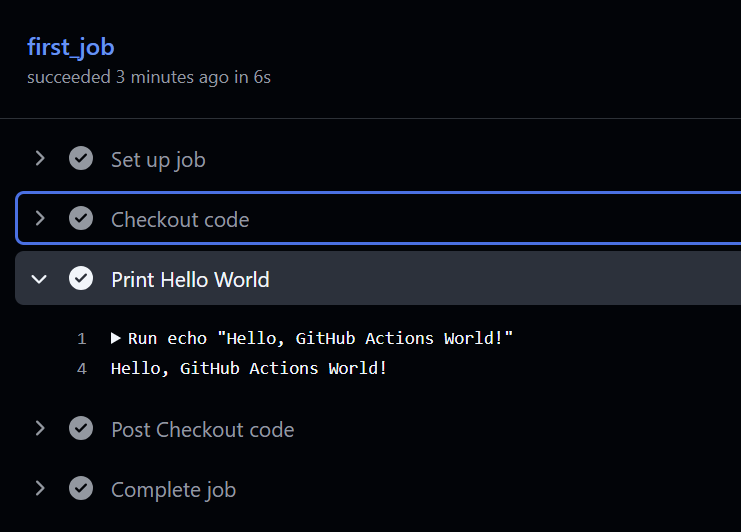Click the Set up job step label
This screenshot has width=741, height=532.
pyautogui.click(x=158, y=160)
